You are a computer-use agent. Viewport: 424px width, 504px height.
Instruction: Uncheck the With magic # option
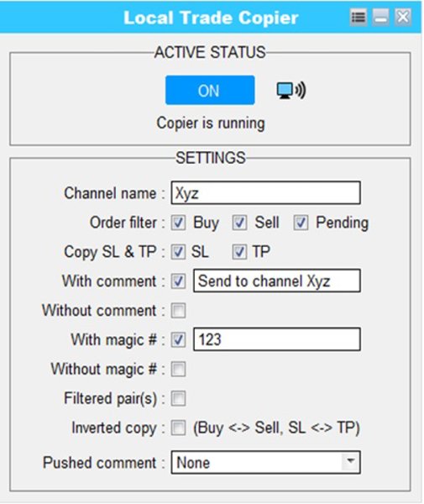point(178,339)
